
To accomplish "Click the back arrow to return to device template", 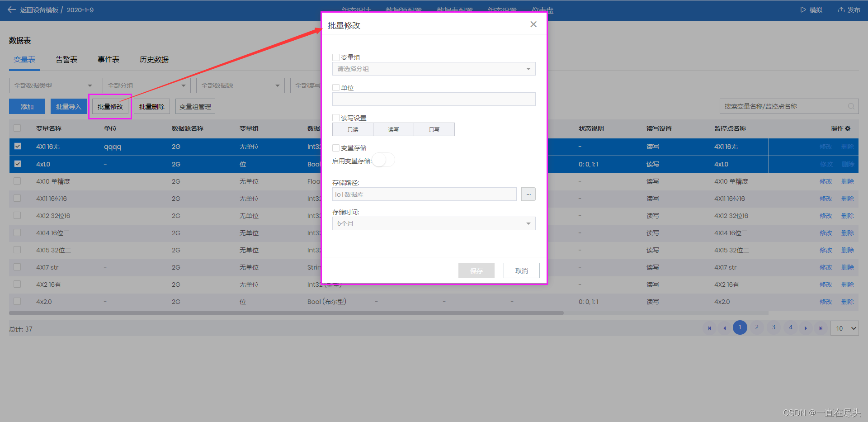I will click(12, 9).
